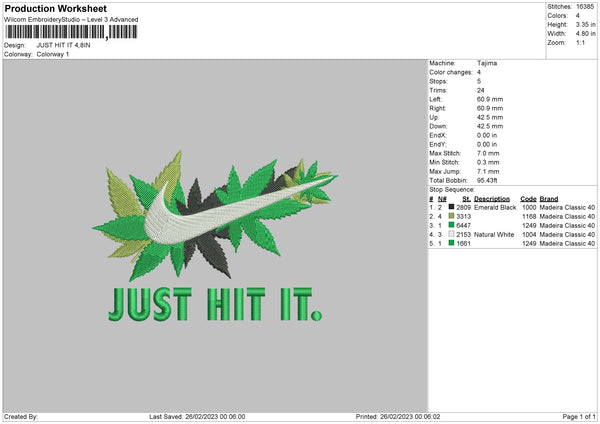The image size is (600, 424).
Task: Click the Machine value Tajima
Action: [487, 63]
